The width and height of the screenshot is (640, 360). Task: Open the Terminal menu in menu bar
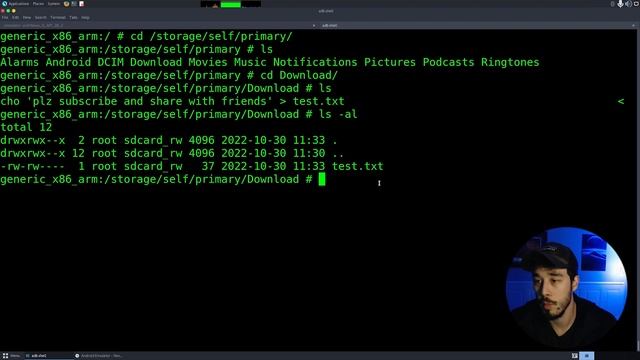point(58,18)
